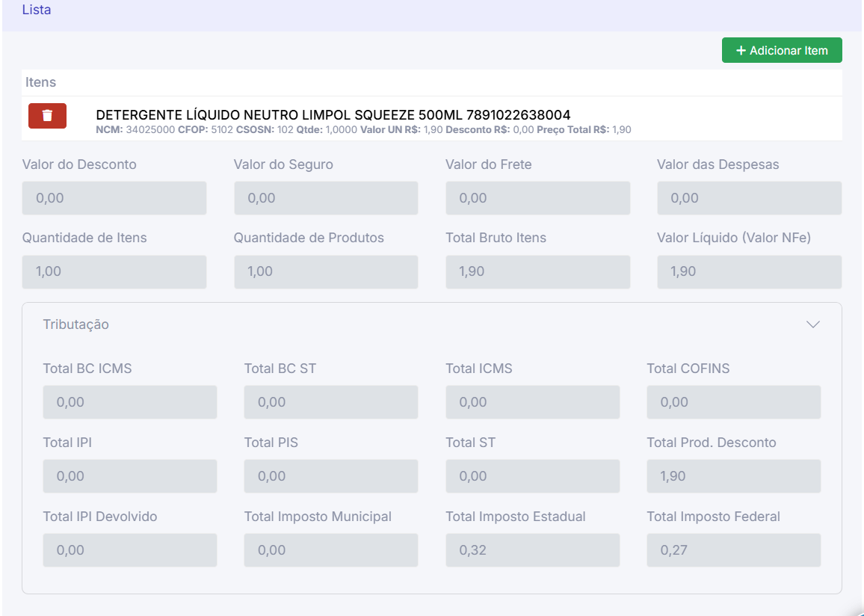Select the Quantidade de Itens field
The height and width of the screenshot is (616, 864).
pyautogui.click(x=114, y=272)
